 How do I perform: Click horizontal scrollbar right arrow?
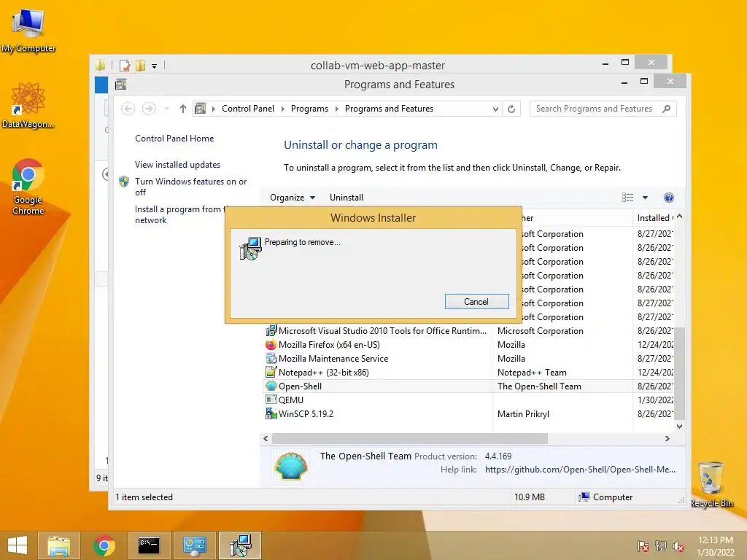[x=667, y=438]
